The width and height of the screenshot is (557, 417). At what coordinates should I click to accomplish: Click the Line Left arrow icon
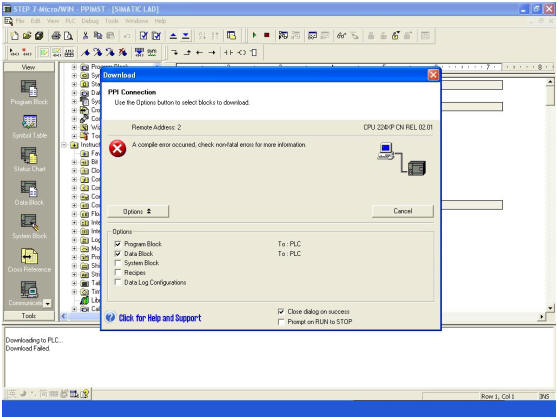[x=200, y=53]
